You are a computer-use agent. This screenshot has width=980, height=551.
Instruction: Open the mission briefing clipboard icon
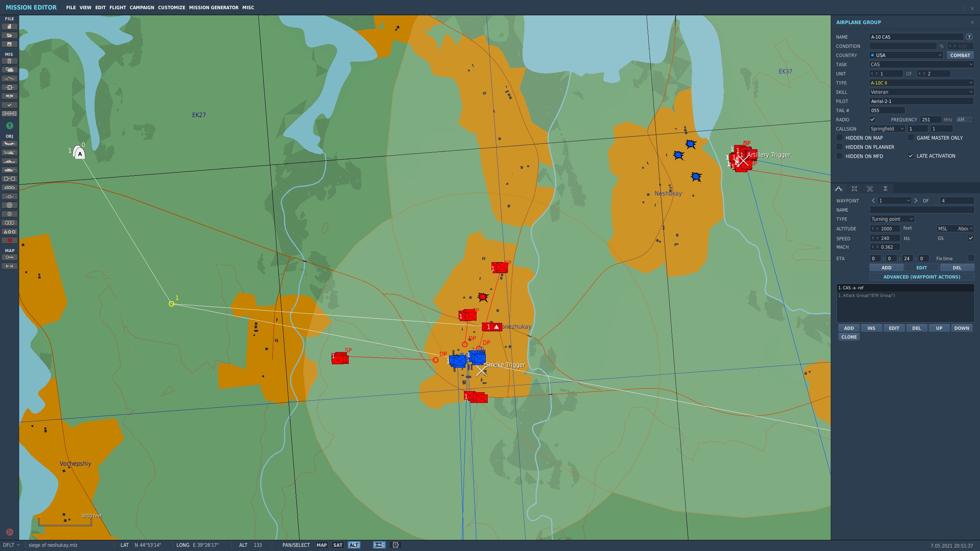click(10, 61)
